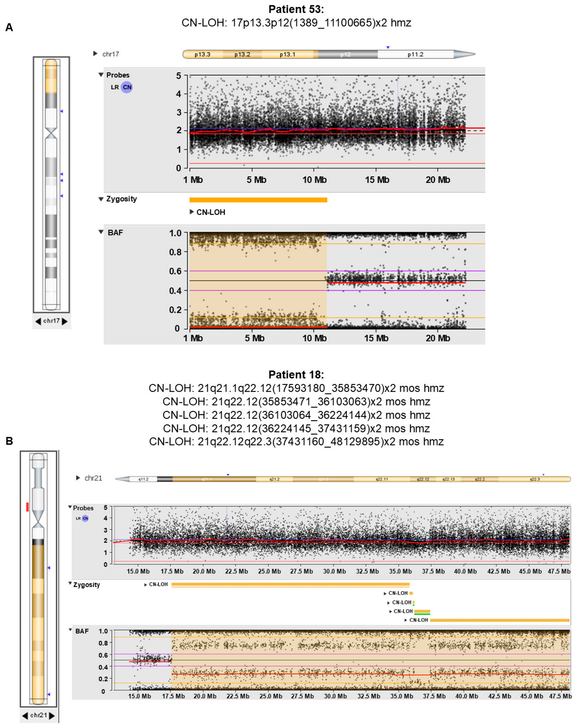Select band q11.2 on chr21 ideogram

[x=143, y=479]
